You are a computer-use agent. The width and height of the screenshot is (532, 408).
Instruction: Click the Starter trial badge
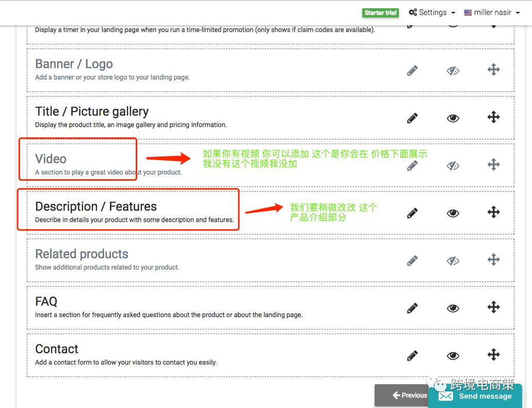click(x=381, y=13)
